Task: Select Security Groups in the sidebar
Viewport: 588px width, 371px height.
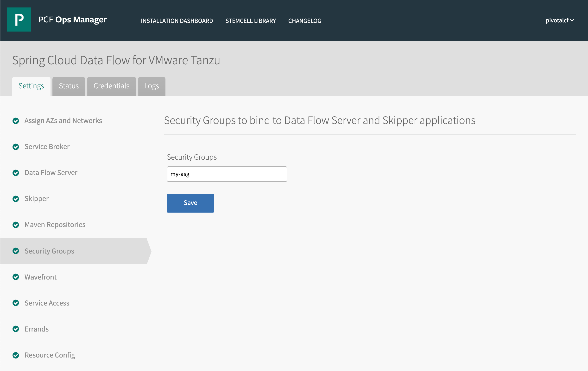Action: tap(49, 251)
